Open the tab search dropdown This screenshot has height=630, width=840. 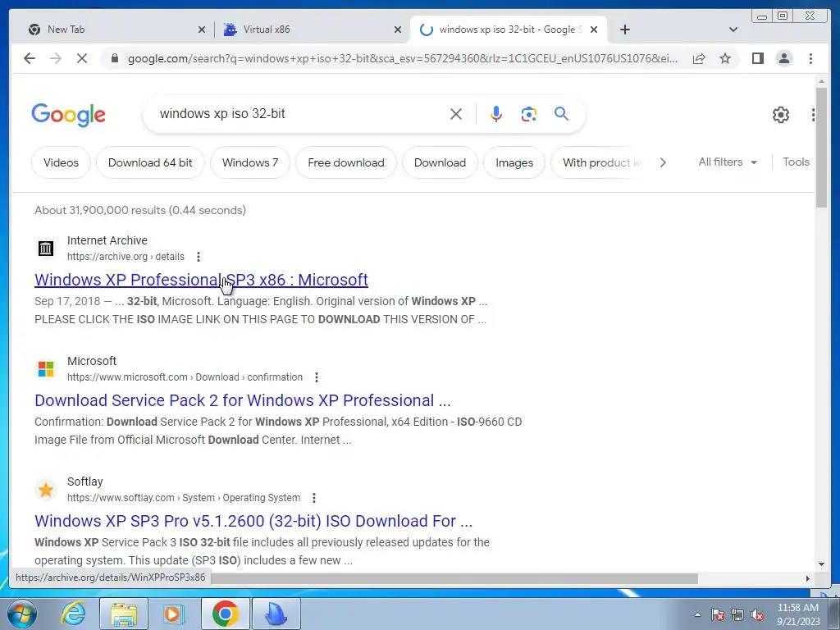pyautogui.click(x=733, y=30)
